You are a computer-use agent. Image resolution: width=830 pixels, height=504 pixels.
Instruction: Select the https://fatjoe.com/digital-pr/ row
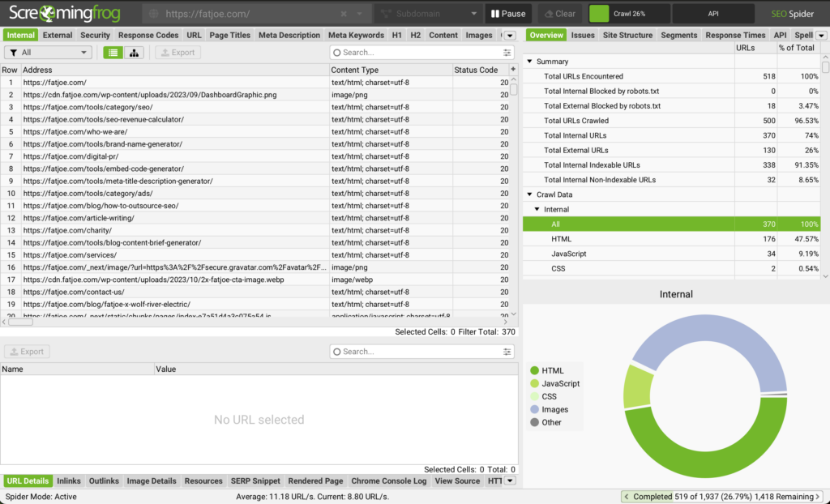[254, 156]
